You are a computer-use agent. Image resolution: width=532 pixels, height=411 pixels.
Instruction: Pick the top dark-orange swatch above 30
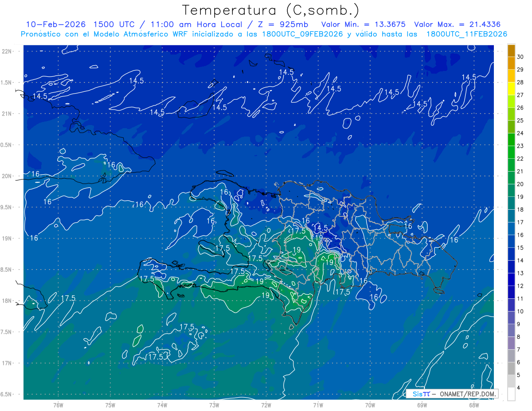[511, 51]
